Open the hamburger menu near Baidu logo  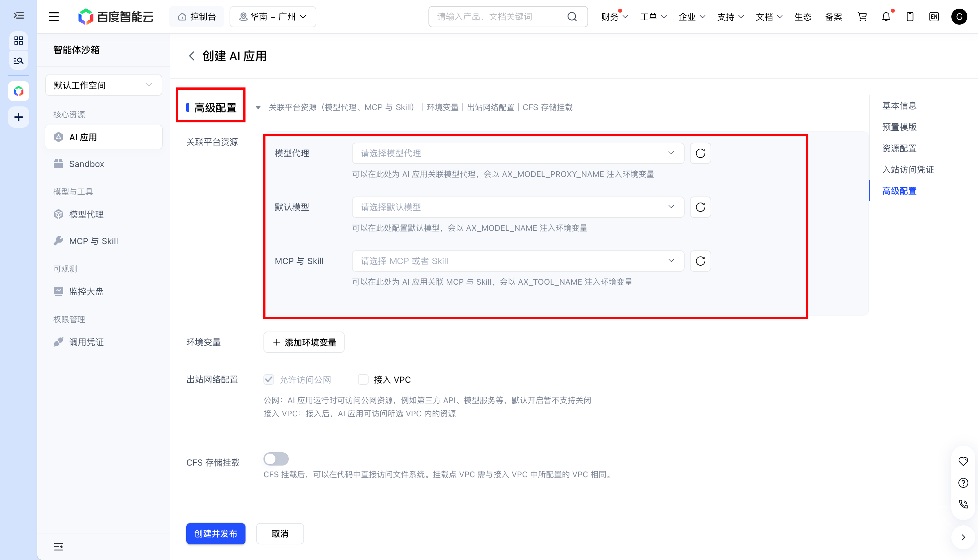54,17
